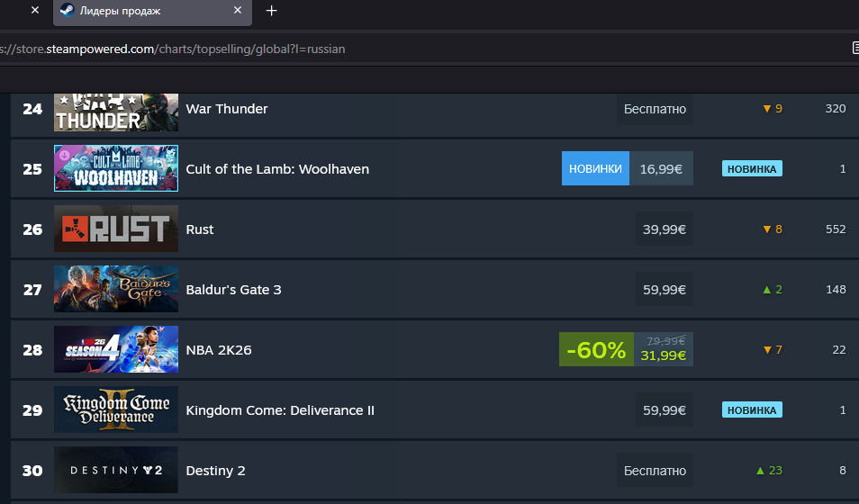Close the Лидеры продаж tab
The height and width of the screenshot is (504, 859).
[238, 11]
